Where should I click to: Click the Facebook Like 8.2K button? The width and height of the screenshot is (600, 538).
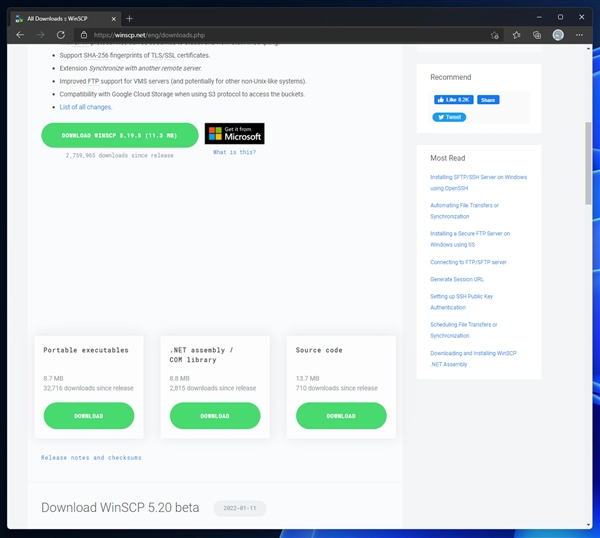[x=454, y=100]
